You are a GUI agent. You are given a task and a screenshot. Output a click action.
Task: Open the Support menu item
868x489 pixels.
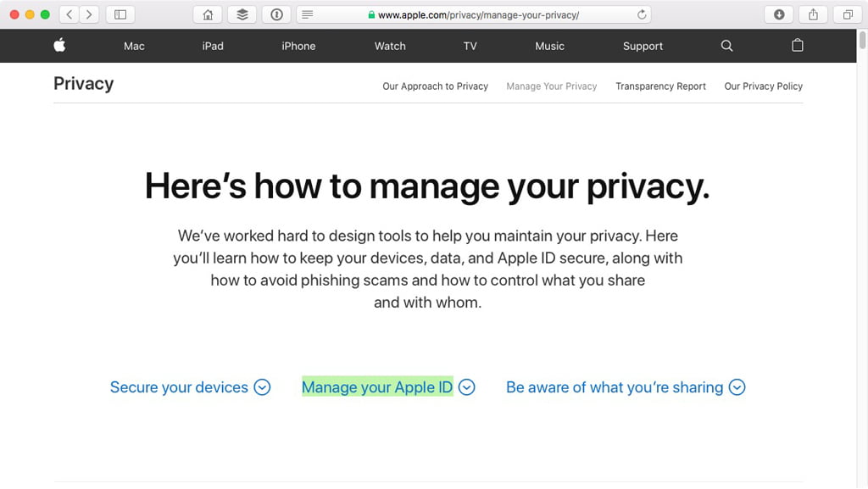click(643, 46)
